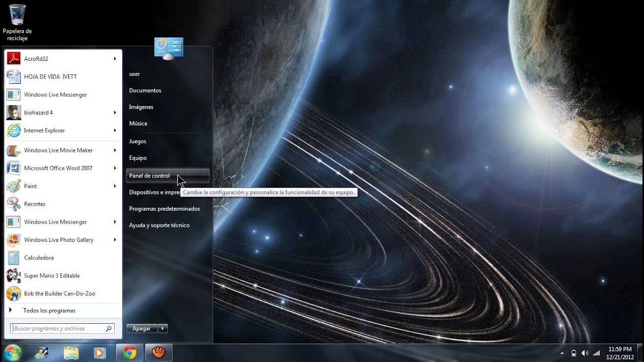Expand the AcroRd32 jump list arrow
The height and width of the screenshot is (362, 644).
[x=115, y=59]
